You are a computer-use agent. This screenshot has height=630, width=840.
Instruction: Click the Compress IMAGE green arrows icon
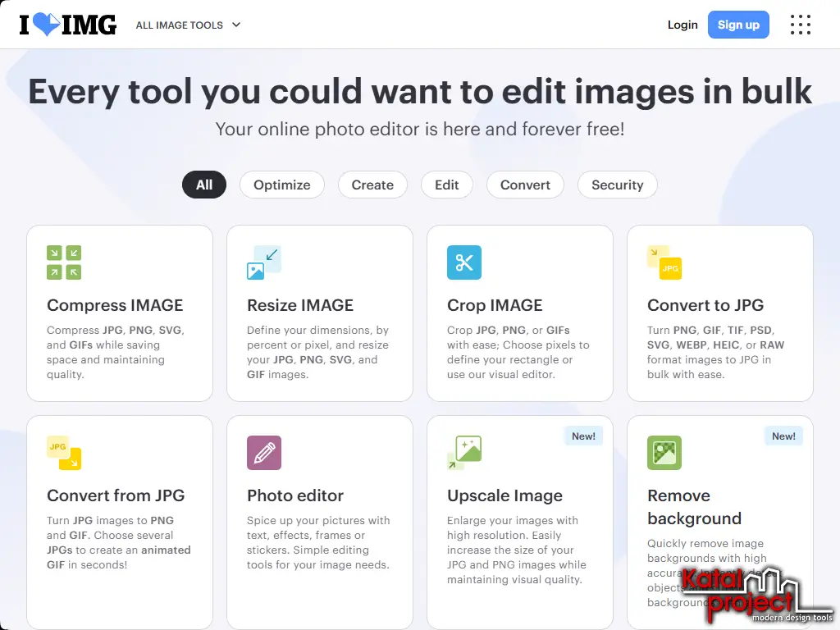click(x=64, y=262)
